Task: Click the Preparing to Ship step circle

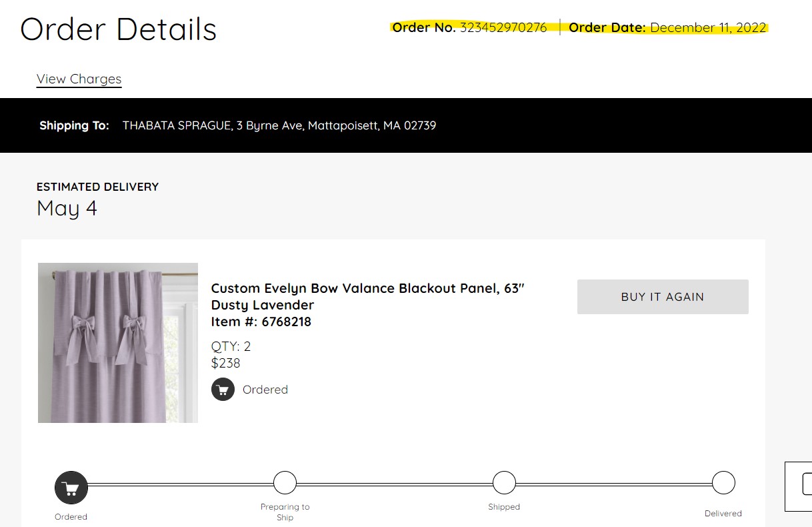Action: click(x=285, y=482)
